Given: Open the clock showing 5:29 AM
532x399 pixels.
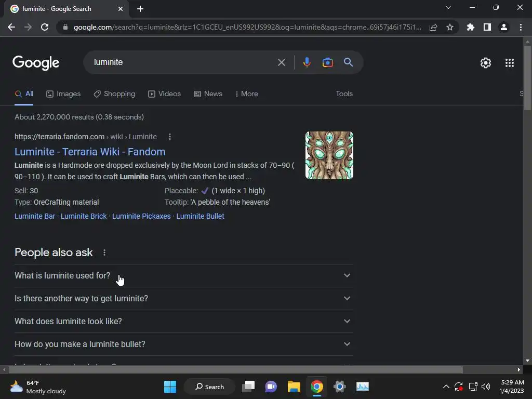Looking at the screenshot, I should (x=511, y=387).
